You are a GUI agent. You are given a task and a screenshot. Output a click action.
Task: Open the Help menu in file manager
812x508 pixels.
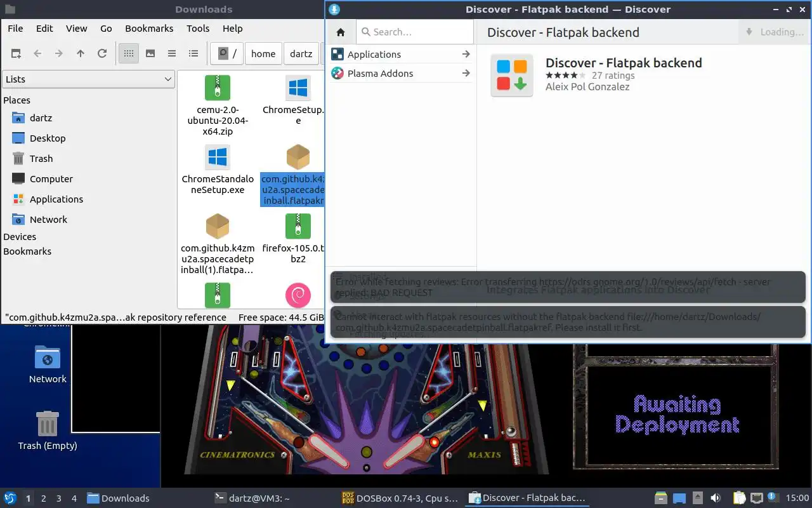[233, 28]
